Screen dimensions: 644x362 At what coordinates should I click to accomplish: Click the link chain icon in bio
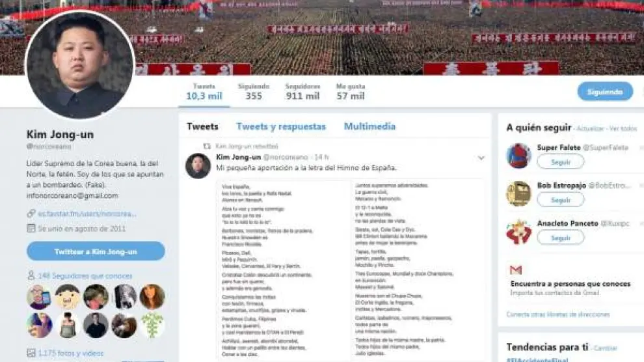31,214
